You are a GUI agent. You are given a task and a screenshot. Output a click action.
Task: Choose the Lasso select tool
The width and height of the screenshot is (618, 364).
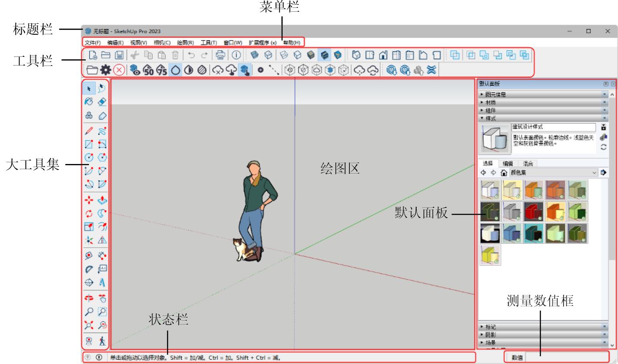pos(102,88)
